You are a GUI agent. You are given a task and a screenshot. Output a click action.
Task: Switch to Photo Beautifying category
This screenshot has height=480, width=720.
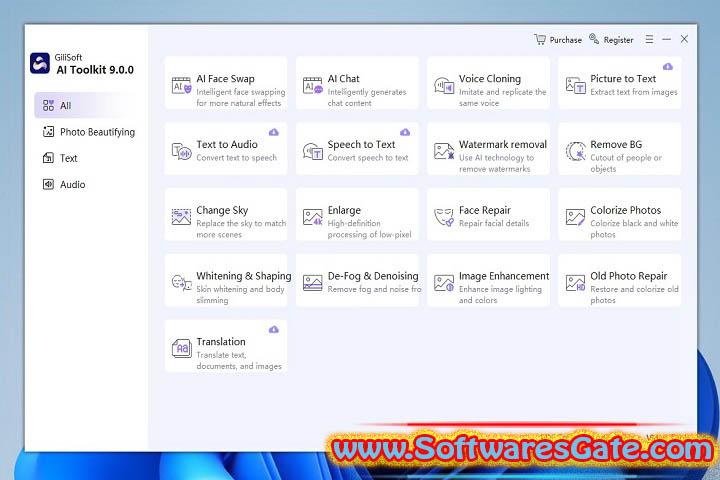(x=89, y=132)
